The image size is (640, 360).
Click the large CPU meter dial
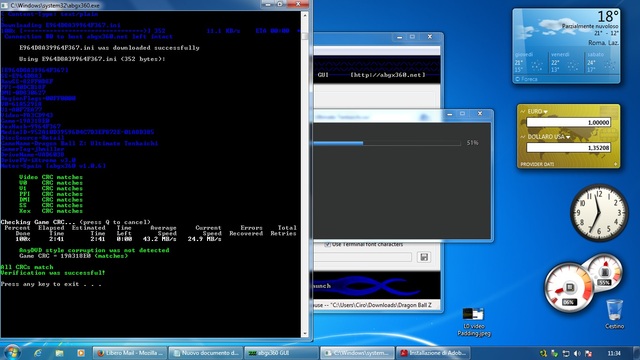[569, 288]
